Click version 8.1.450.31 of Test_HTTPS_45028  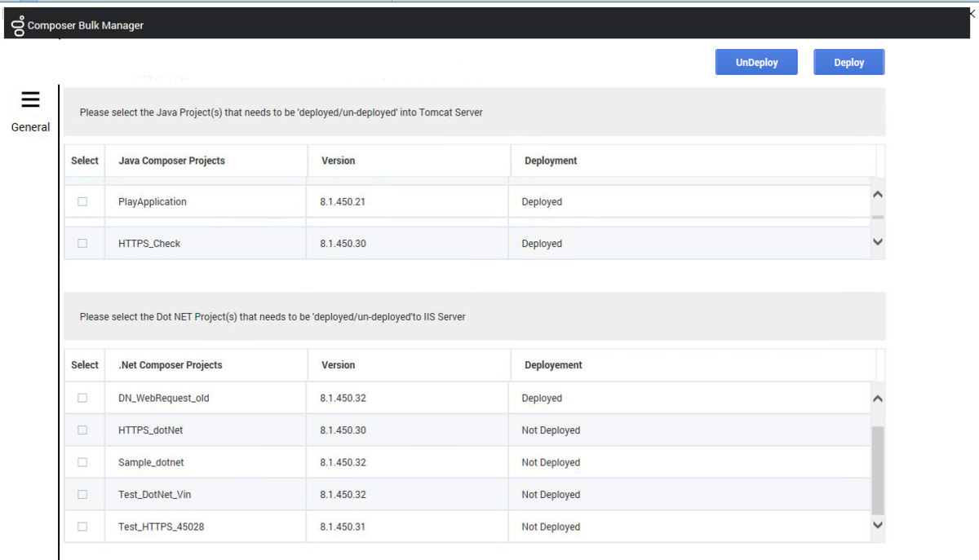tap(343, 527)
